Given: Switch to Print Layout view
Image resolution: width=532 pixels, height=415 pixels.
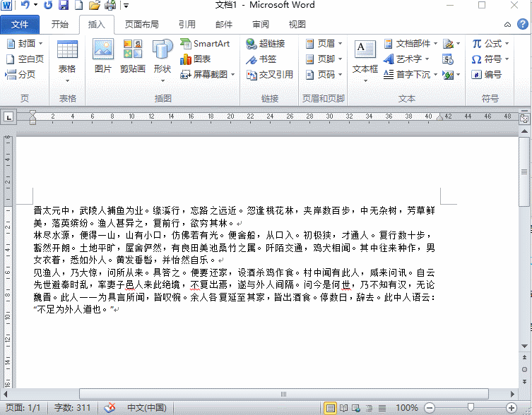Looking at the screenshot, I should (x=330, y=407).
